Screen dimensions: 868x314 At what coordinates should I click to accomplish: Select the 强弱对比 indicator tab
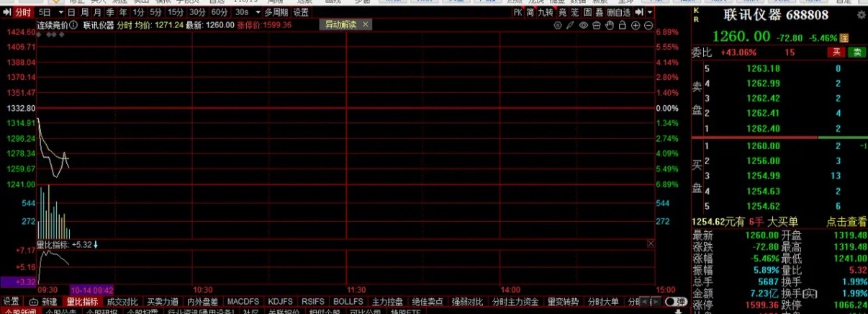[469, 301]
